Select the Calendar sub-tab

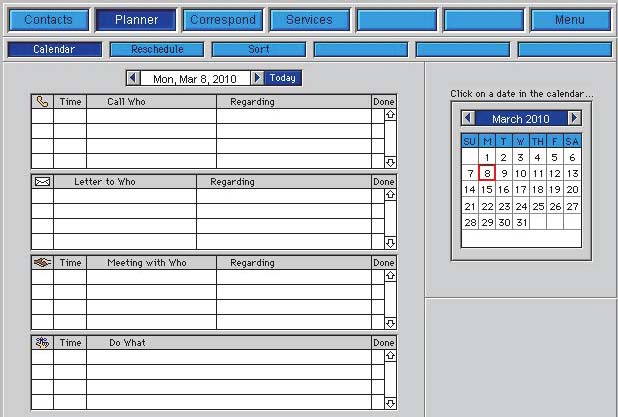click(54, 50)
